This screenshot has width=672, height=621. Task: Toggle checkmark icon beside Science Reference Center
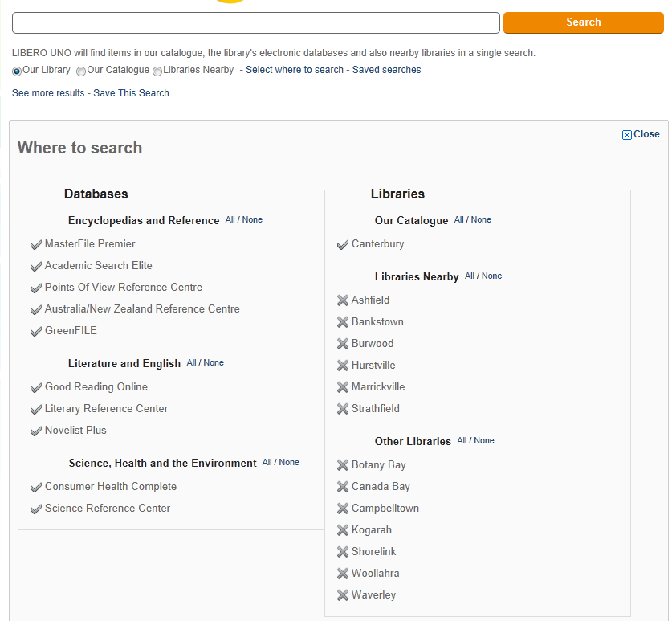(36, 509)
